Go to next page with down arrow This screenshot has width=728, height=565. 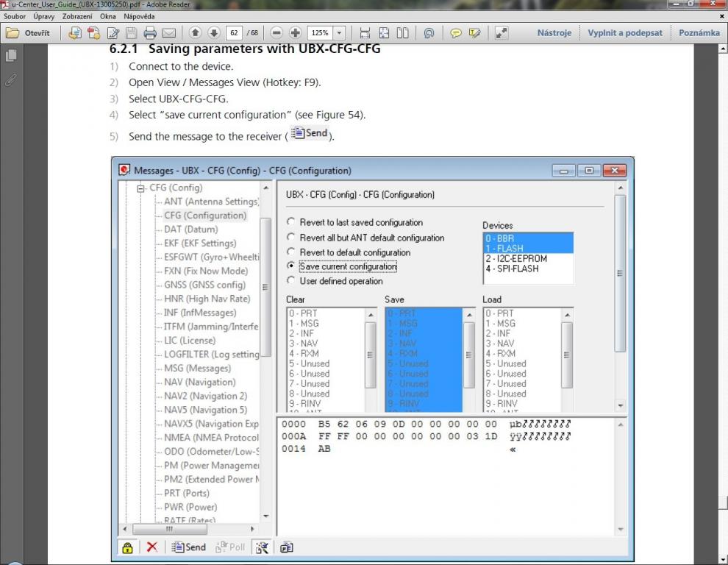click(213, 33)
